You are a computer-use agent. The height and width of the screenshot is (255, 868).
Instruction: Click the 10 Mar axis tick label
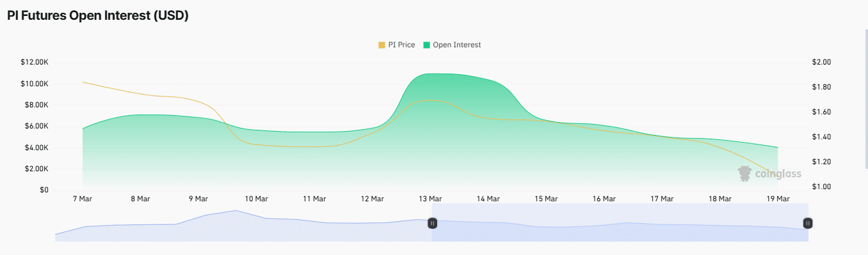pos(256,199)
